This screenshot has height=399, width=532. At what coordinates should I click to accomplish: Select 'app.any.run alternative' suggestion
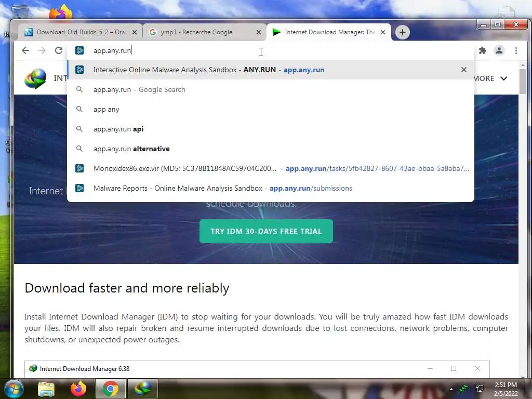271,149
